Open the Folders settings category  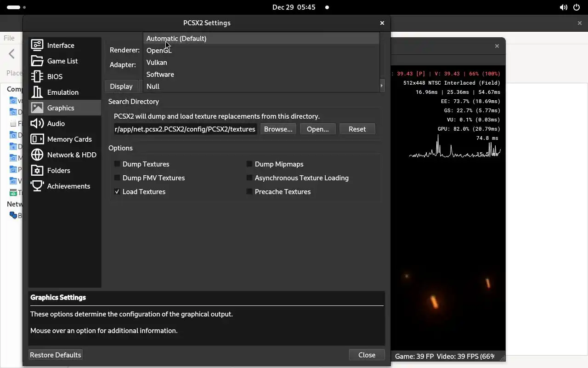pos(65,170)
